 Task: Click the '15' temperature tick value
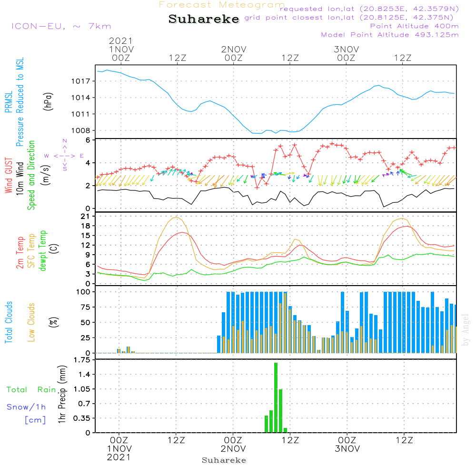85,236
